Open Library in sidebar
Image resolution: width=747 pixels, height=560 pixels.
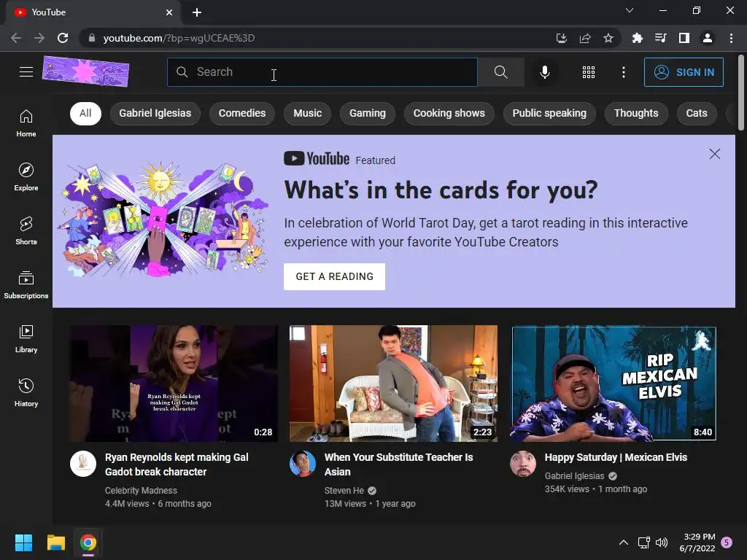(x=26, y=338)
